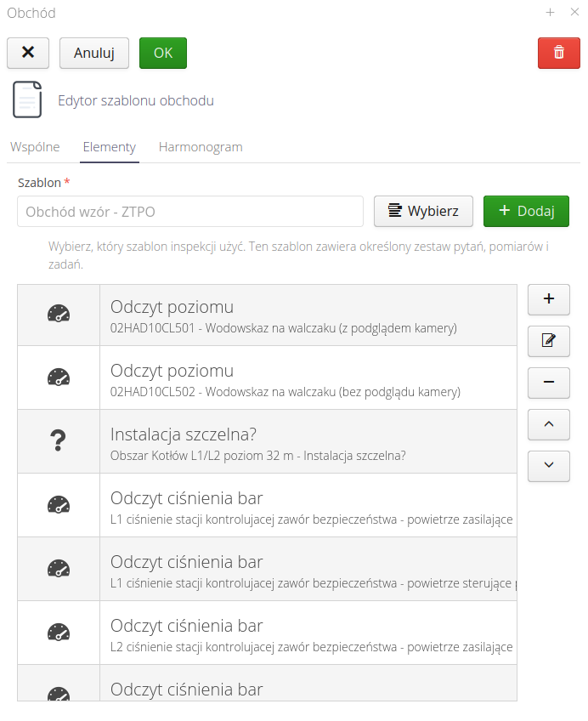Click gauge icon of first Odczyt poziomu
Image resolution: width=588 pixels, height=721 pixels.
pos(59,315)
